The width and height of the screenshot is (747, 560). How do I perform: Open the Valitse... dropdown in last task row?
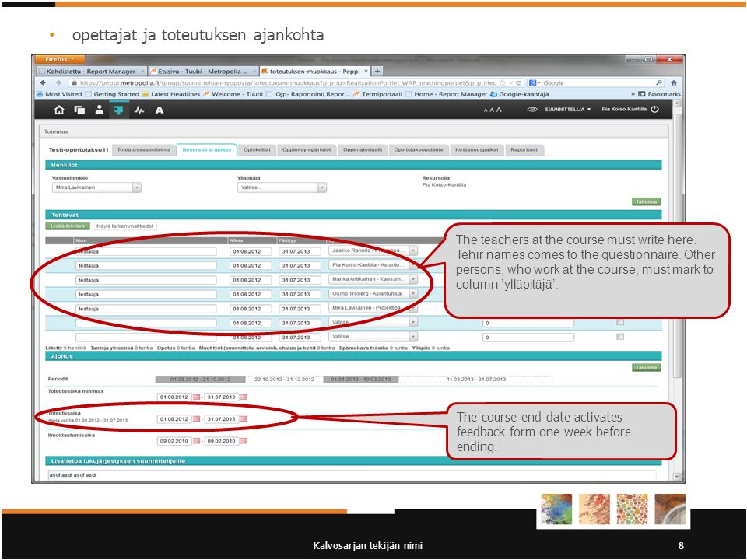coord(373,337)
